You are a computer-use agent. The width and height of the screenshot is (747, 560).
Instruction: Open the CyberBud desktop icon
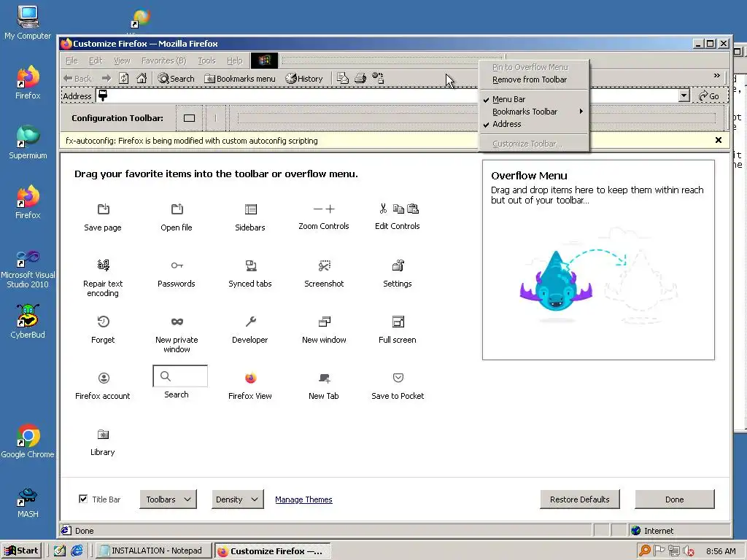[28, 322]
